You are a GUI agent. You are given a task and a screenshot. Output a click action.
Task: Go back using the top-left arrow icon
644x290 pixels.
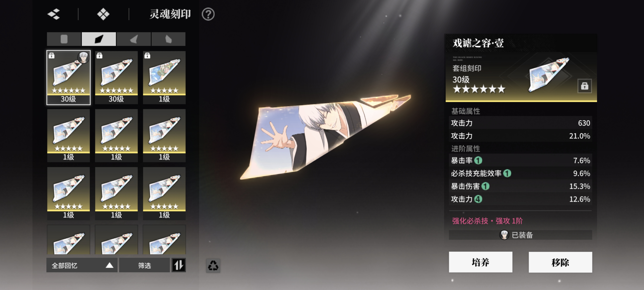point(54,14)
